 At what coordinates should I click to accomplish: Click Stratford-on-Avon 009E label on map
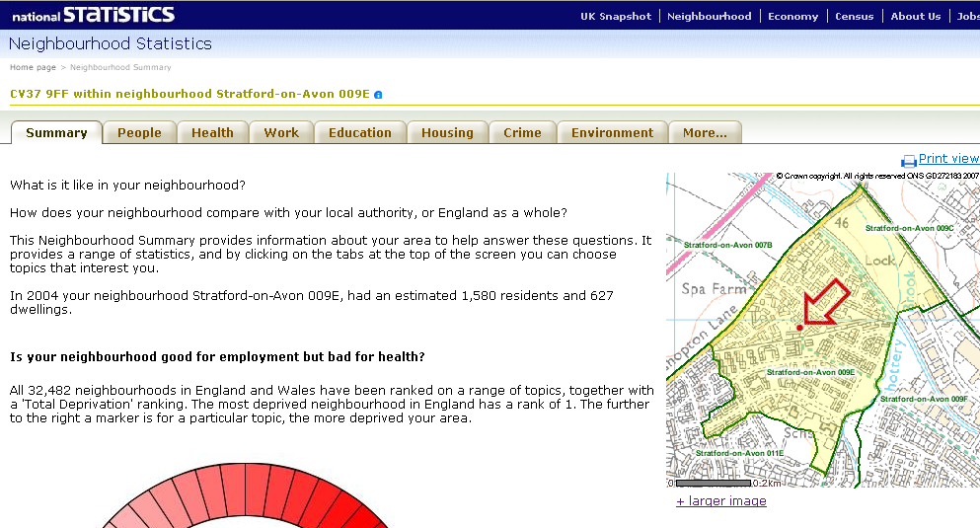(810, 372)
